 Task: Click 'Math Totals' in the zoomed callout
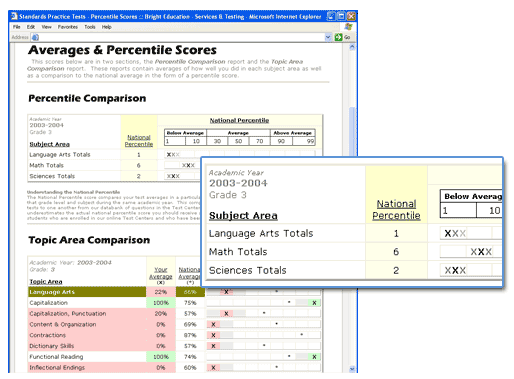[x=238, y=252]
